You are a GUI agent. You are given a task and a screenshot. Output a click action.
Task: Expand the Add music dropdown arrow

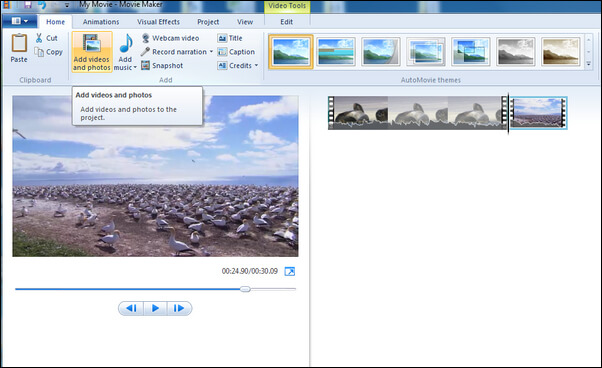click(x=135, y=68)
